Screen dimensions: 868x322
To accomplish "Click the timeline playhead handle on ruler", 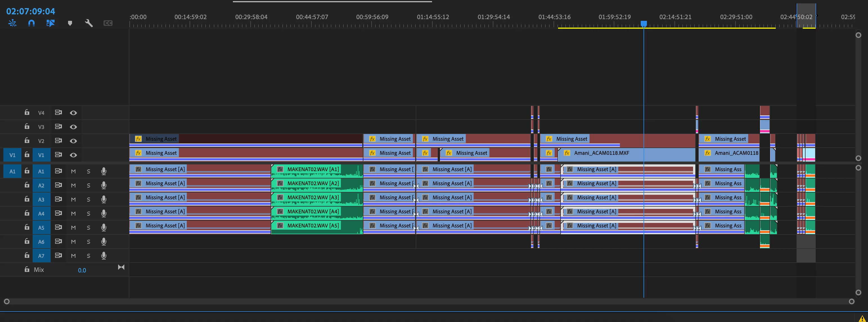I will 644,23.
